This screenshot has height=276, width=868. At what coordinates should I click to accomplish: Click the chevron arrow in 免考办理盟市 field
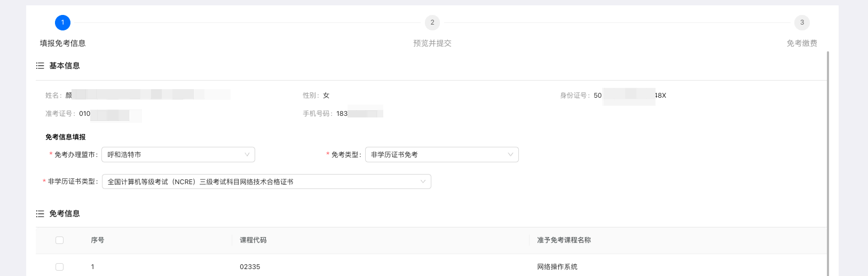point(247,155)
